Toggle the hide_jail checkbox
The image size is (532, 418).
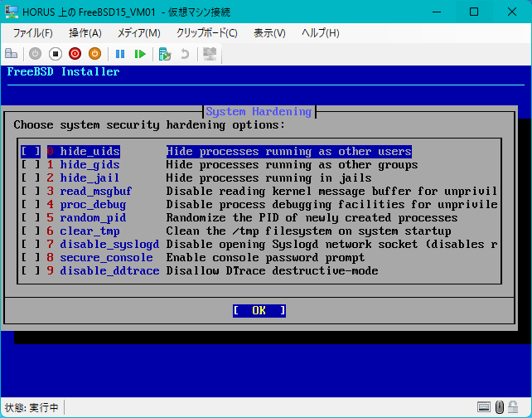(x=31, y=178)
